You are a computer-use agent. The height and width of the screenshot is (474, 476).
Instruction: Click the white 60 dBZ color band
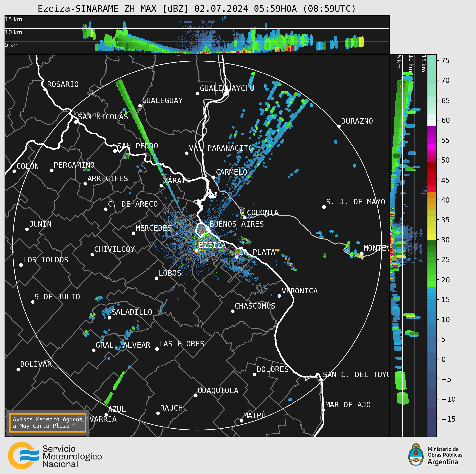coord(432,123)
